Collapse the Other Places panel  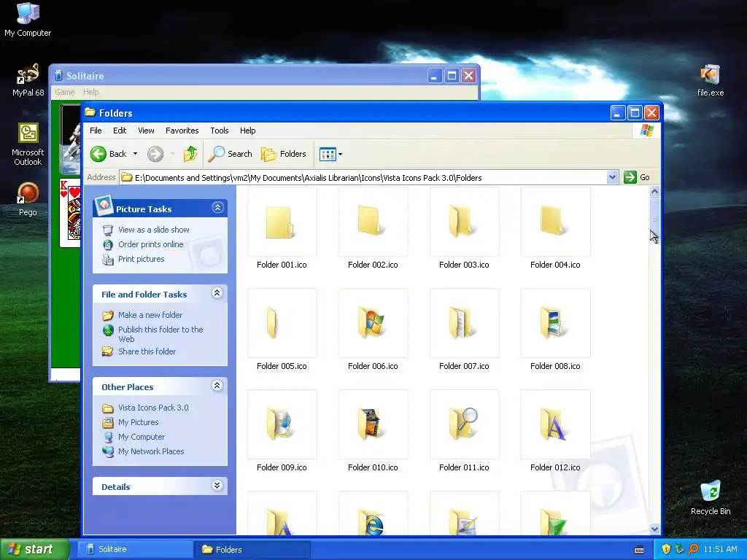tap(217, 386)
